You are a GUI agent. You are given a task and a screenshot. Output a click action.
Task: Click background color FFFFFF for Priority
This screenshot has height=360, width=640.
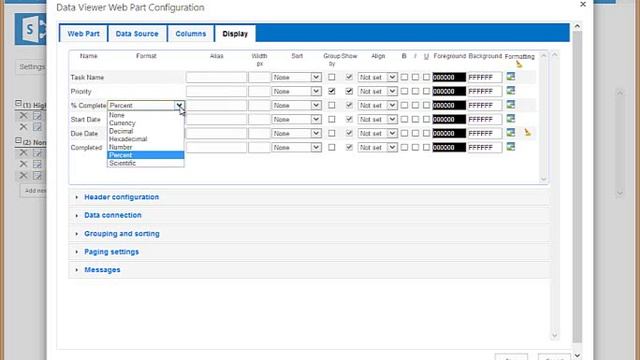click(485, 91)
